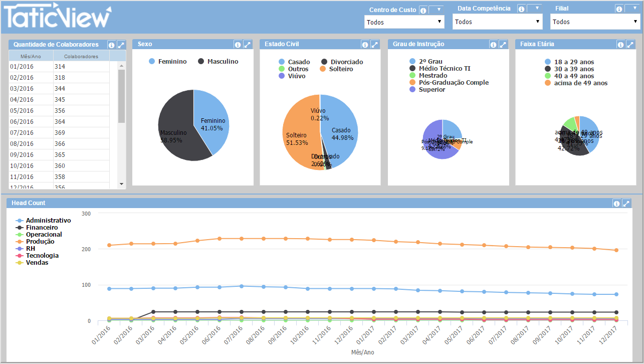Expand the Head Count chart panel
This screenshot has height=364, width=644.
pyautogui.click(x=626, y=204)
